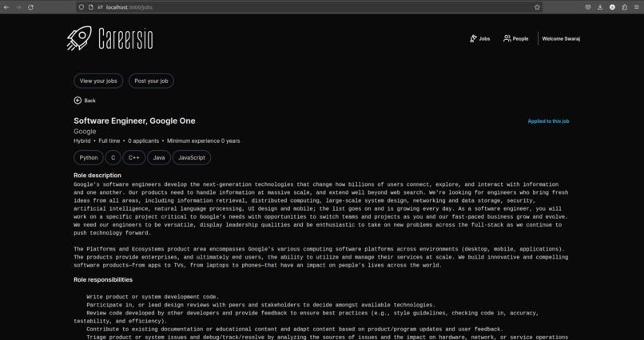Click the paragraph starting The Platforms and Ecosystems
Viewport: 644px width, 340px height.
pos(320,257)
